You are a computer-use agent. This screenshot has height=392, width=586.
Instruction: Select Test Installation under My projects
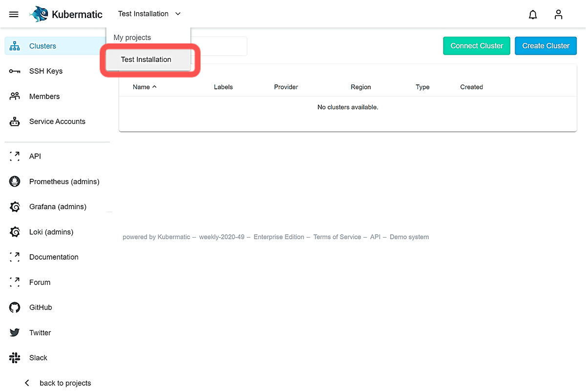146,59
